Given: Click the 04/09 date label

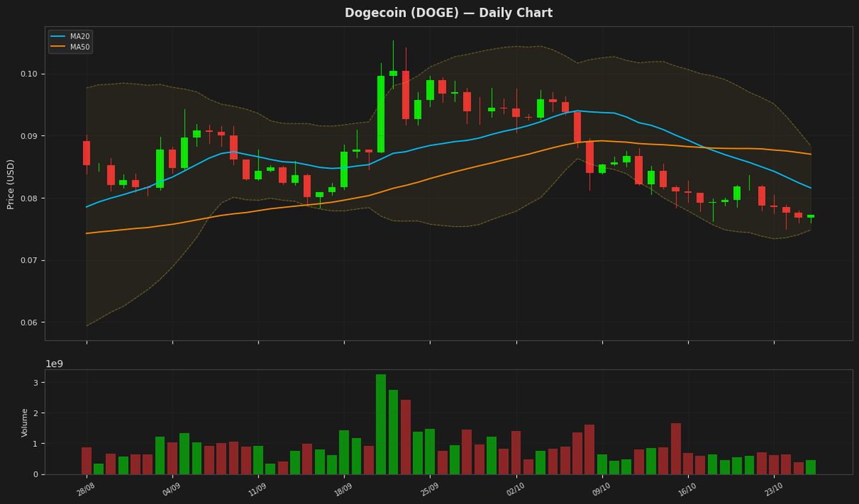Looking at the screenshot, I should (171, 488).
